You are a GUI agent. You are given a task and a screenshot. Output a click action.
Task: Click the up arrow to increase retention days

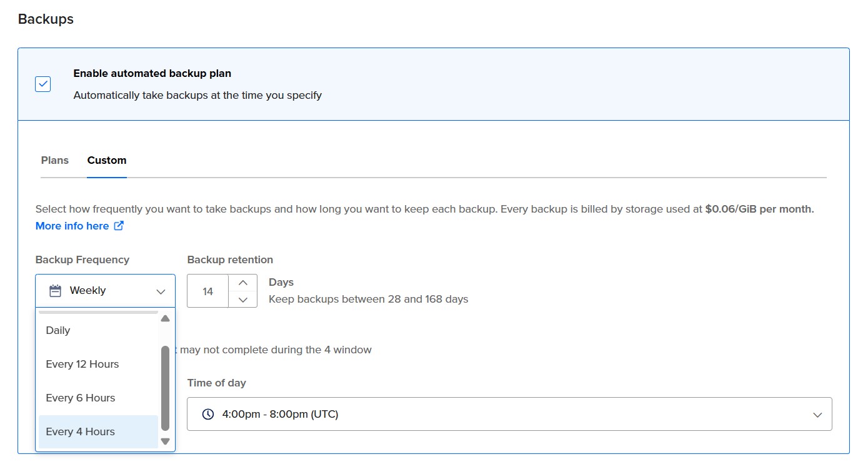pyautogui.click(x=244, y=282)
